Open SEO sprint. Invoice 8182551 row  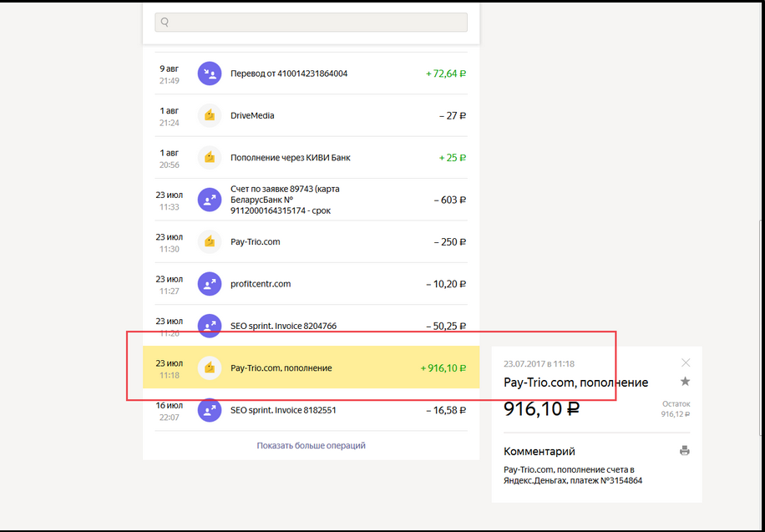click(x=311, y=410)
